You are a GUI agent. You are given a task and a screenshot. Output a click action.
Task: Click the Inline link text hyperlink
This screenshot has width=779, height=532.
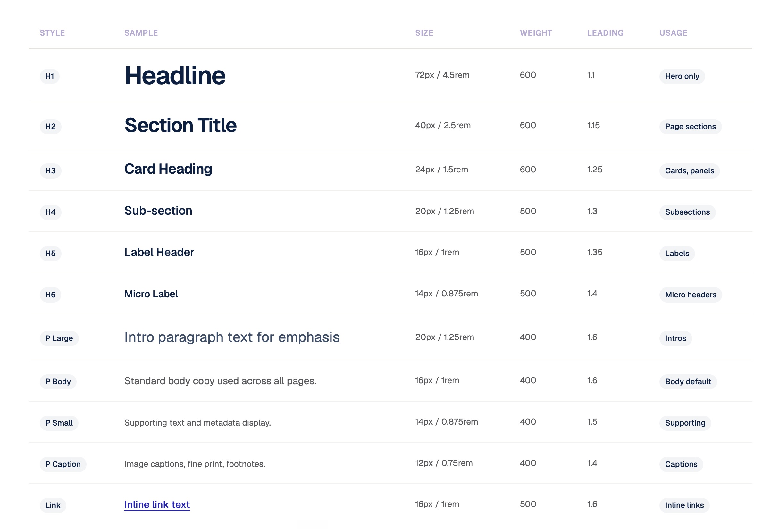click(x=157, y=504)
